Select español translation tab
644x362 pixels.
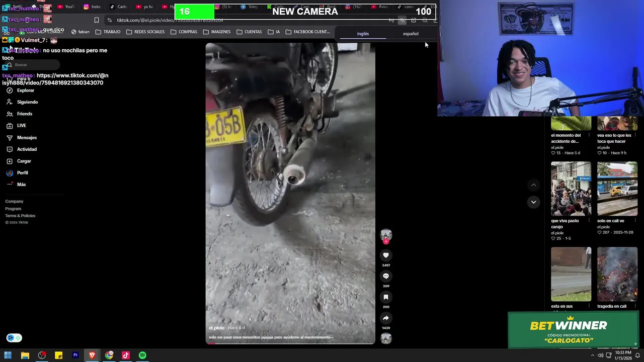tap(411, 34)
